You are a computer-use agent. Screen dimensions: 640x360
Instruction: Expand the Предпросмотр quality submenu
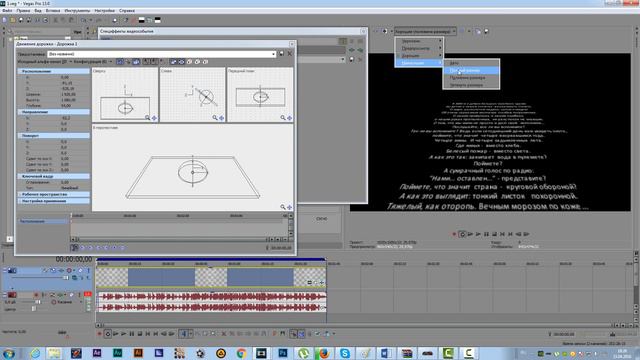click(419, 49)
